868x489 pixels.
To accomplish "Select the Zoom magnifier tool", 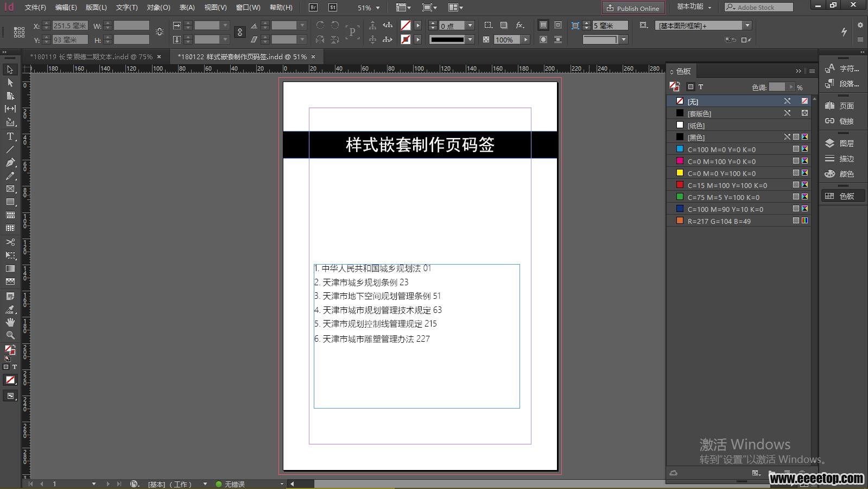I will point(10,335).
